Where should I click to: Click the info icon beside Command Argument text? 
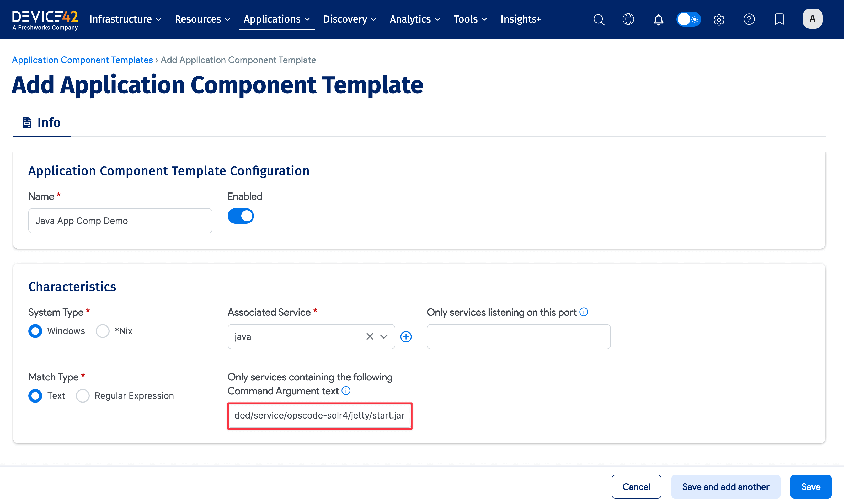[346, 391]
